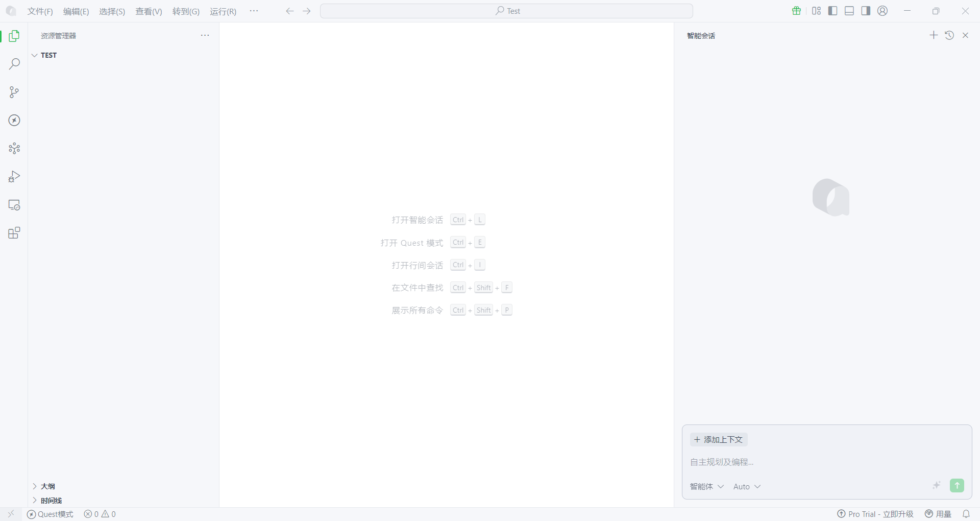Start a new chat with the plus icon
980x521 pixels.
pos(934,35)
